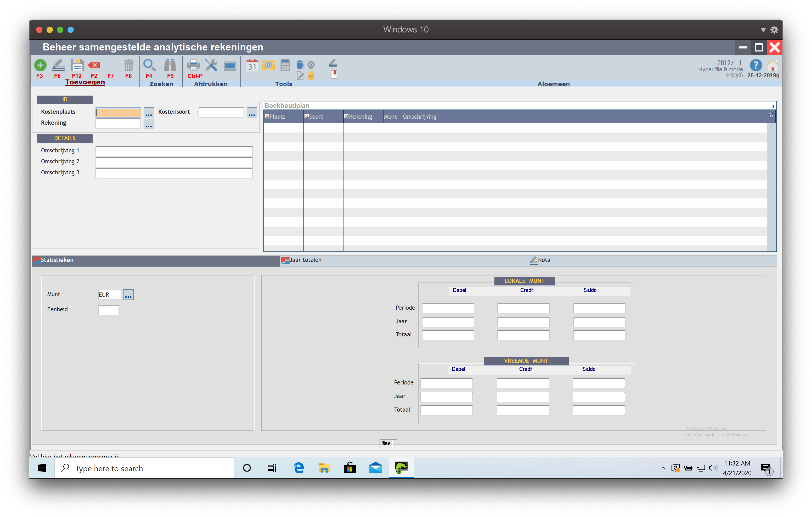812x517 pixels.
Task: Open the Munt currency lookup ellipsis button
Action: [128, 295]
